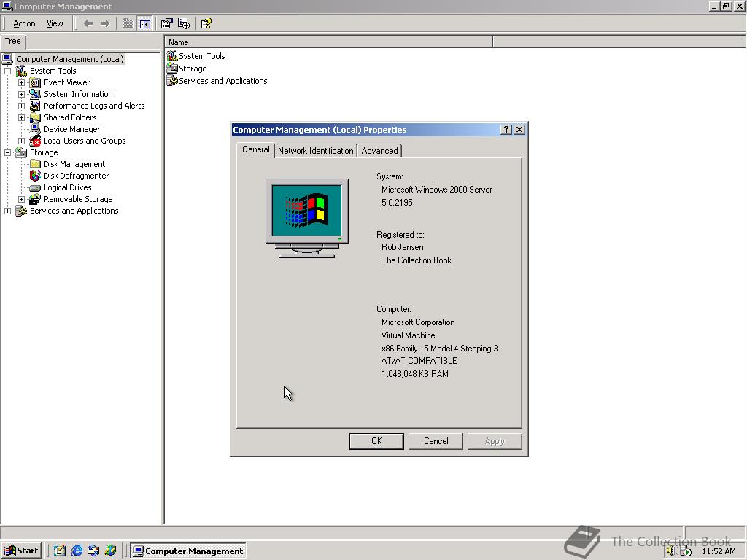
Task: Click the Outlook Express quick launch icon
Action: [x=93, y=551]
